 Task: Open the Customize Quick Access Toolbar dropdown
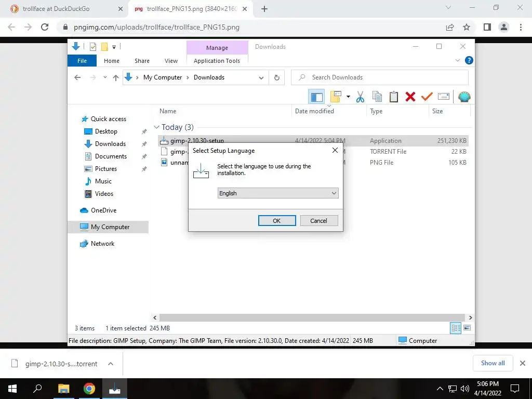coord(114,47)
